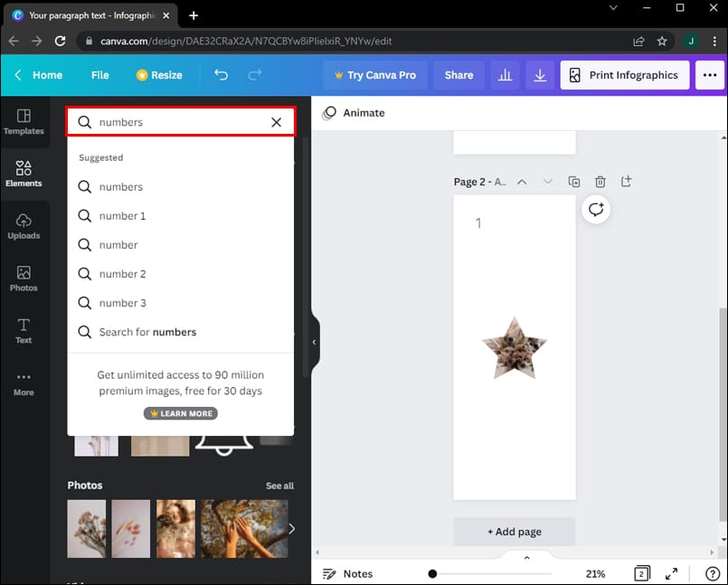Toggle grid view with the pages icon
Viewport: 728px width, 585px height.
pyautogui.click(x=641, y=573)
